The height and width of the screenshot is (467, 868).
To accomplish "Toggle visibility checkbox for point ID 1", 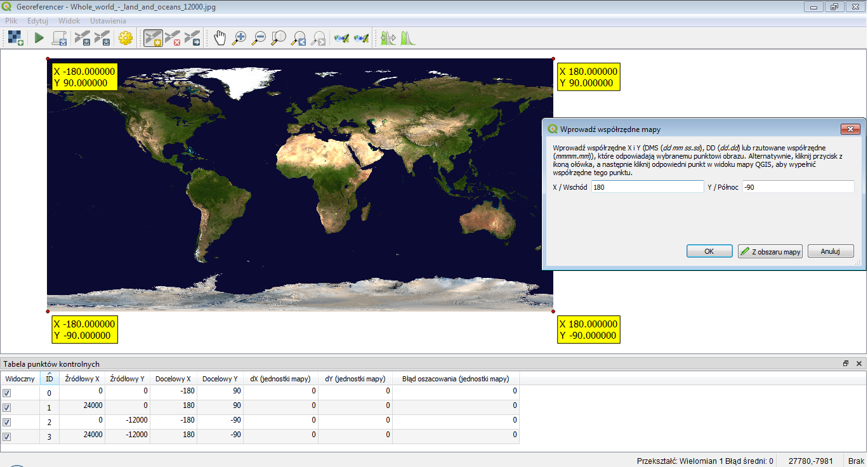I will (7, 407).
